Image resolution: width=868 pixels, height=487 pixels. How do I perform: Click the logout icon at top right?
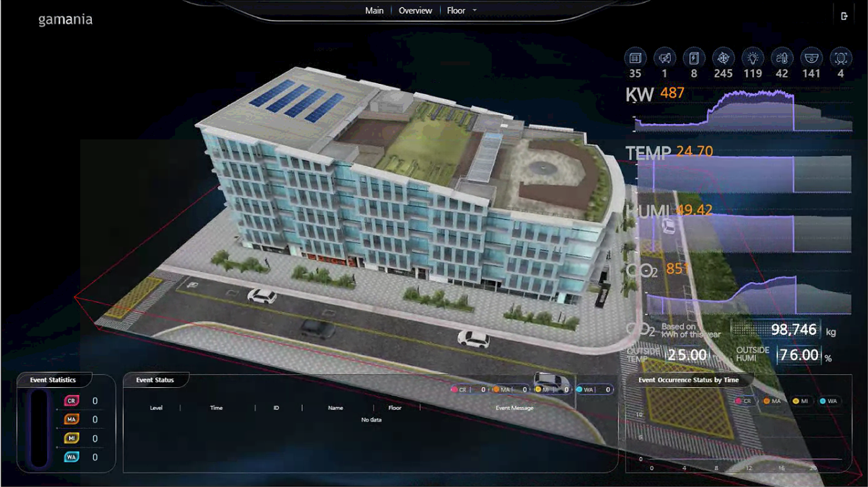click(844, 16)
